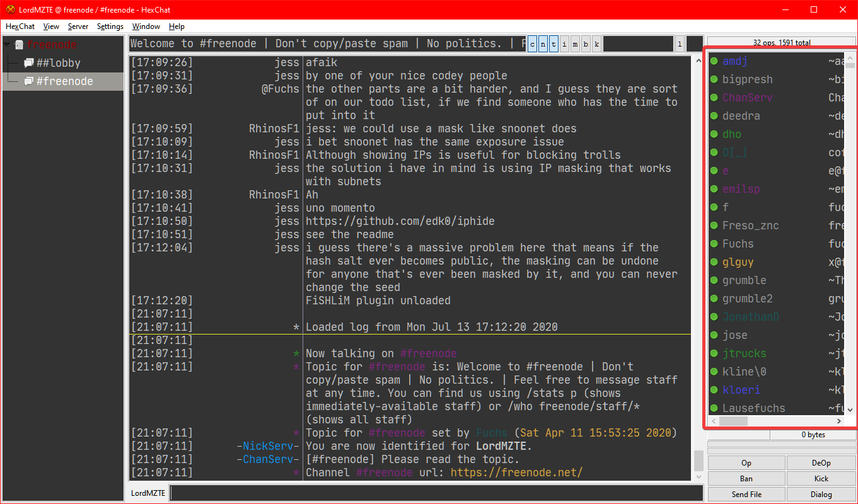This screenshot has width=858, height=504.
Task: Select user Fuchs in user list
Action: click(x=738, y=244)
